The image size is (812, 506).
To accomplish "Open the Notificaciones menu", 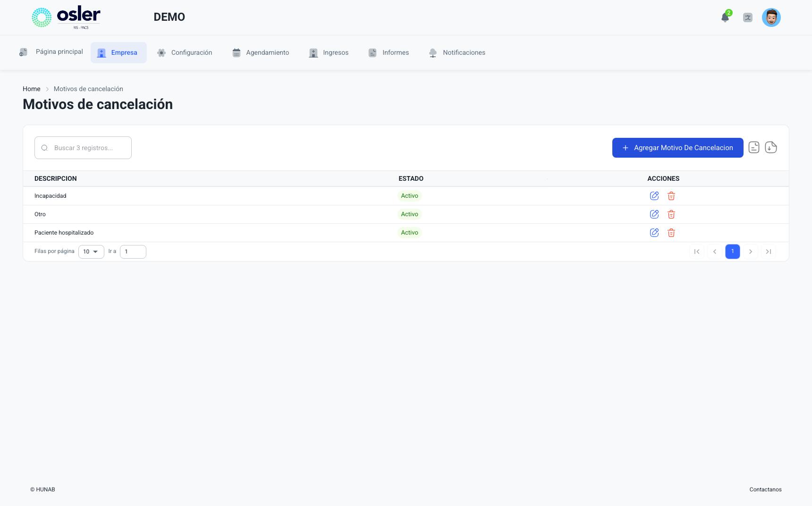I will tap(457, 52).
